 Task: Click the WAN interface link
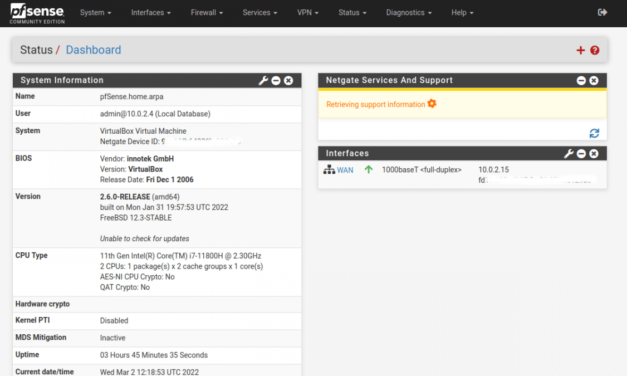point(345,170)
